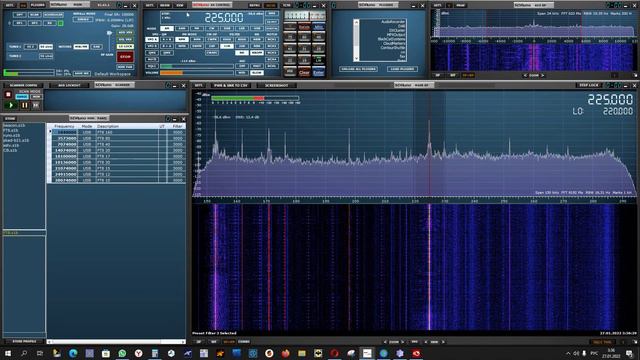Viewport: 640px width, 360px height.
Task: Open the PLUGINS tab in main panel
Action: click(38, 5)
